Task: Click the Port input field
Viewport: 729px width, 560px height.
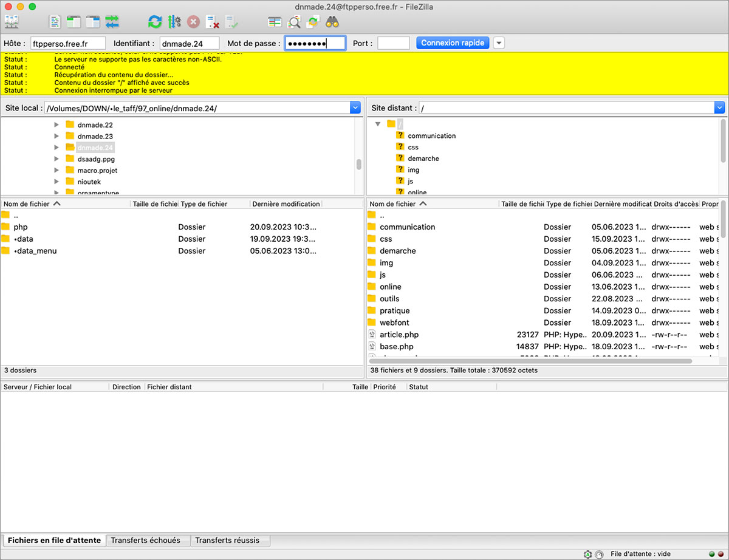Action: click(x=393, y=43)
